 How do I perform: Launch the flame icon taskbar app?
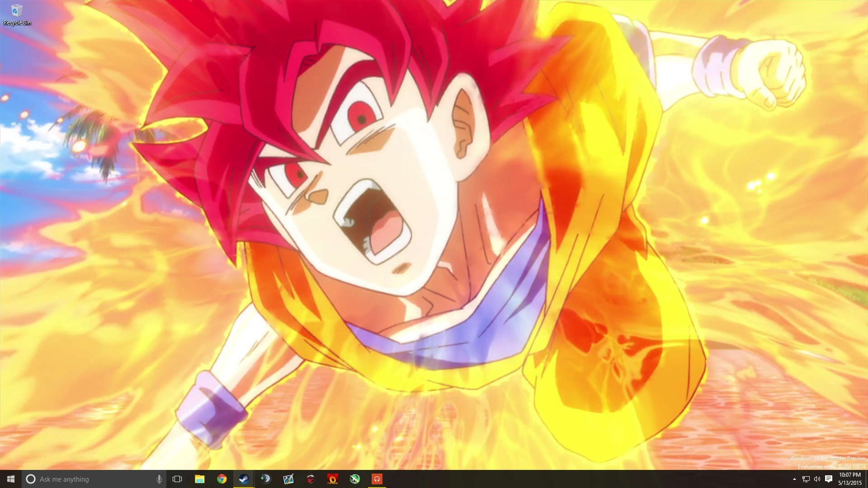(332, 479)
